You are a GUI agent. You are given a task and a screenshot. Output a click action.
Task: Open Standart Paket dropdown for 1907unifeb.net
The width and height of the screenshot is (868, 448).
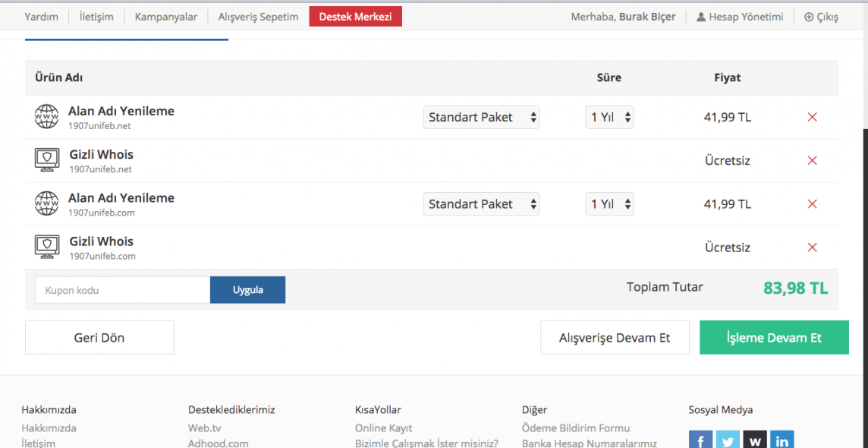481,117
